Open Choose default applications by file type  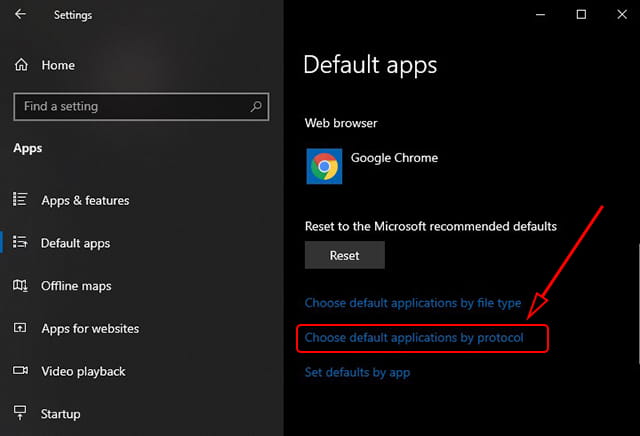click(x=413, y=303)
